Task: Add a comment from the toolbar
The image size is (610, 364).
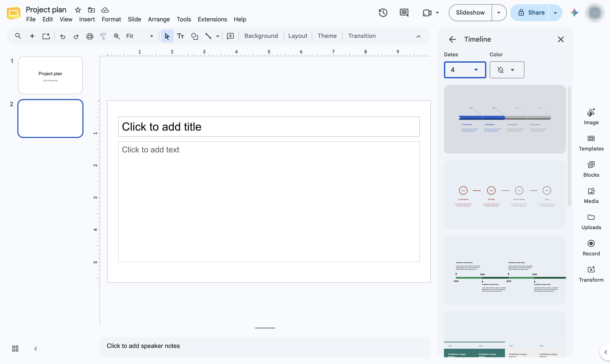Action: point(230,36)
